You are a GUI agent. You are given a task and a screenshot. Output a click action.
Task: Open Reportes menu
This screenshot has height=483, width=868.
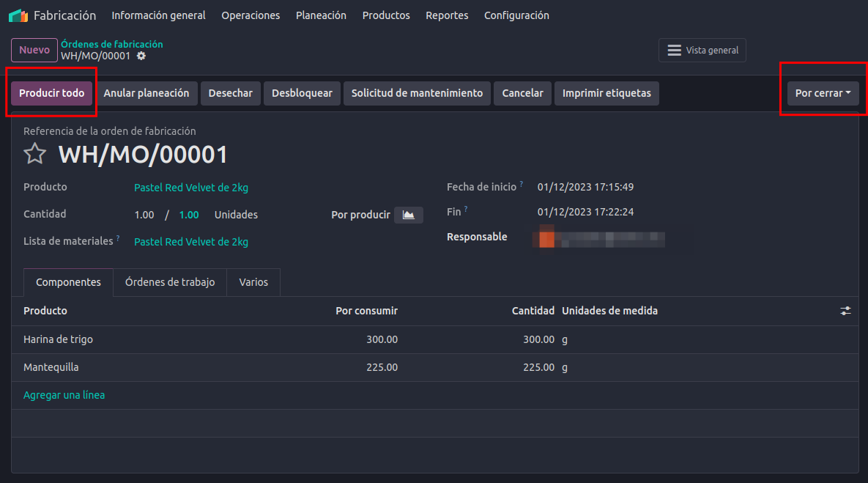[x=447, y=15]
